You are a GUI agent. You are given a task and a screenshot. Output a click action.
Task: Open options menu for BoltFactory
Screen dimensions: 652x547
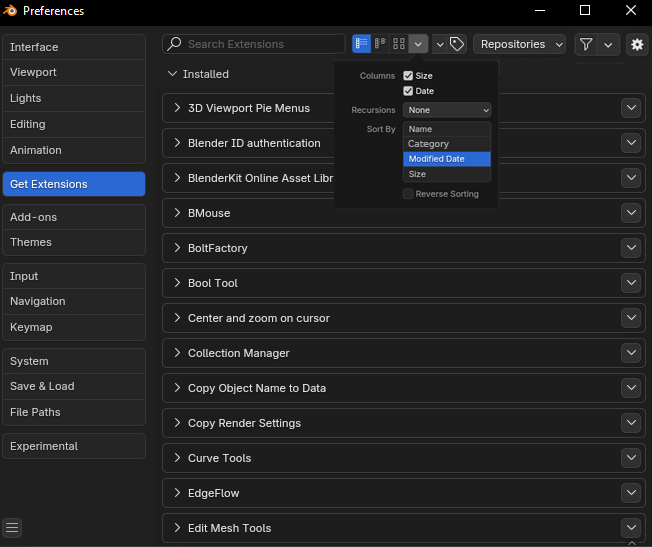[x=631, y=248]
